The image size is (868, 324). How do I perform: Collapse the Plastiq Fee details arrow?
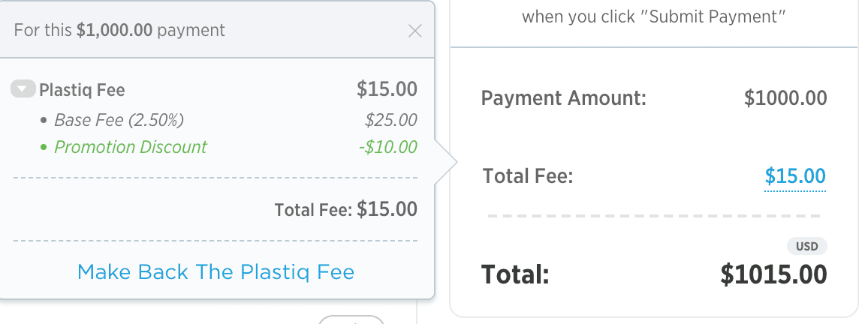click(23, 90)
